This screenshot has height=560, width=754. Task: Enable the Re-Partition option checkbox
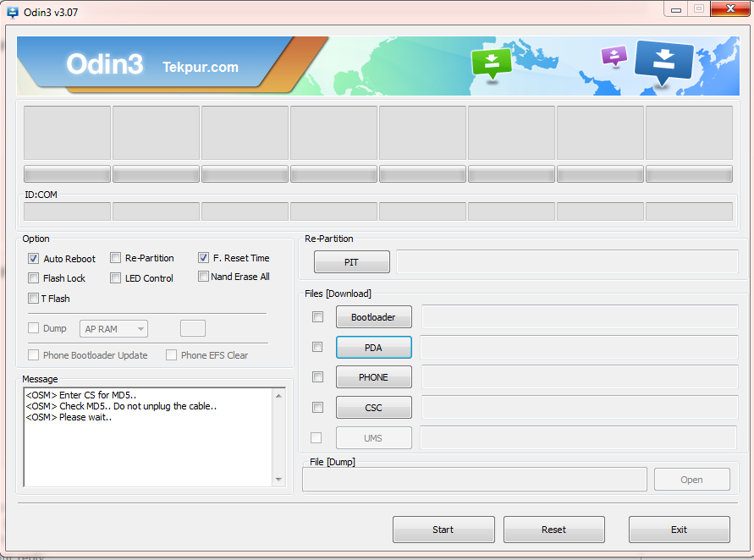click(x=115, y=258)
